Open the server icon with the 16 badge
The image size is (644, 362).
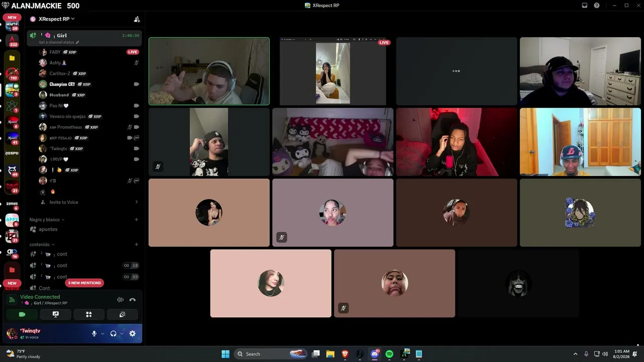[x=12, y=252]
